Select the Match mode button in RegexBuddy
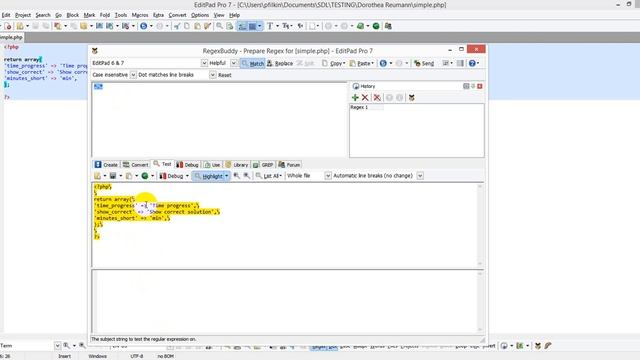 (x=253, y=63)
